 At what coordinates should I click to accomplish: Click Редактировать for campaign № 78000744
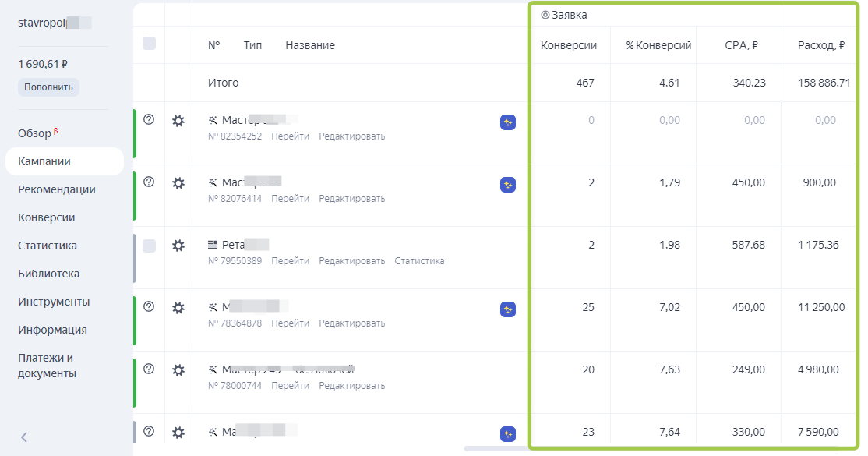click(x=351, y=386)
